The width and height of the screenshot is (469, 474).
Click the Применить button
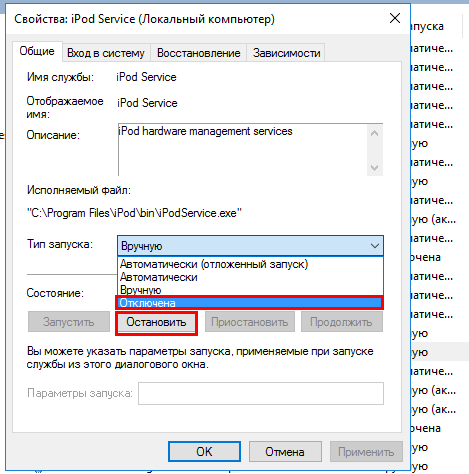(x=366, y=452)
